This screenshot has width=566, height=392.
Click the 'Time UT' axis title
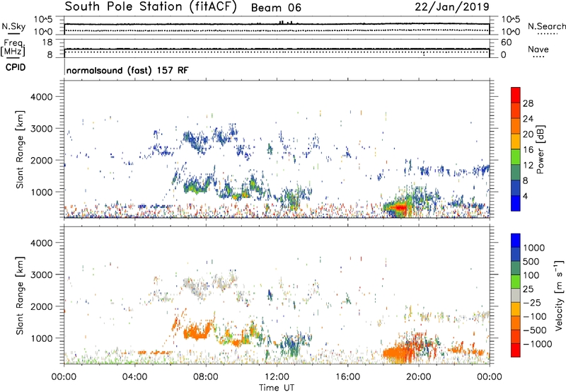point(277,388)
